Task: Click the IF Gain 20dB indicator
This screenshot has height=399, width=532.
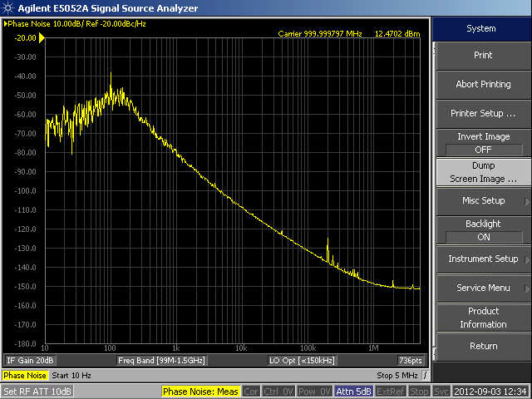Action: tap(31, 361)
